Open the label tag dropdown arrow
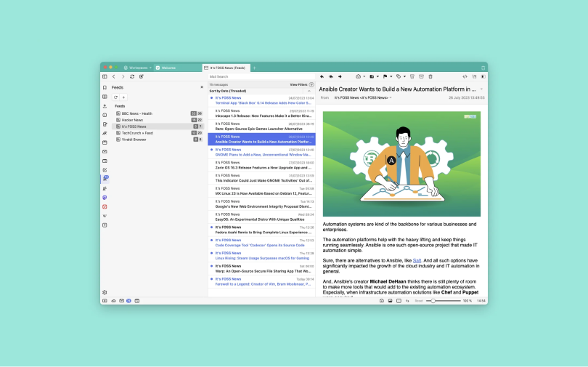 pyautogui.click(x=405, y=76)
